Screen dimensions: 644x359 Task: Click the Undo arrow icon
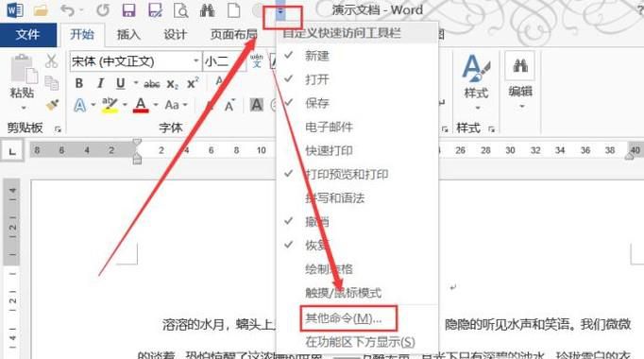tap(67, 10)
